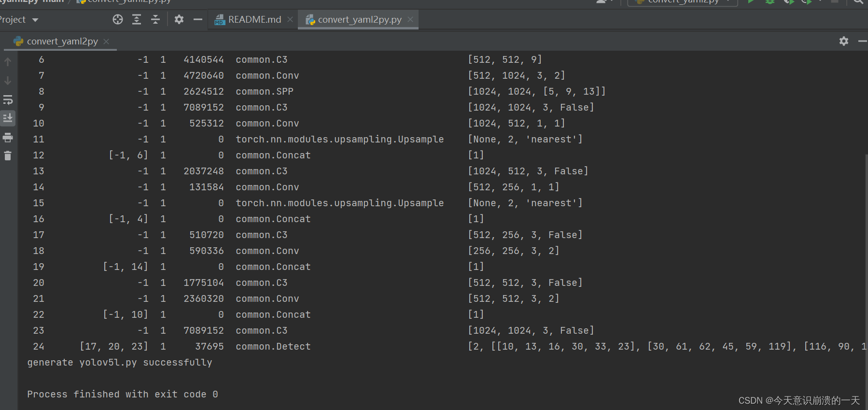
Task: Run convert_yaml2py with green play icon
Action: pyautogui.click(x=751, y=2)
